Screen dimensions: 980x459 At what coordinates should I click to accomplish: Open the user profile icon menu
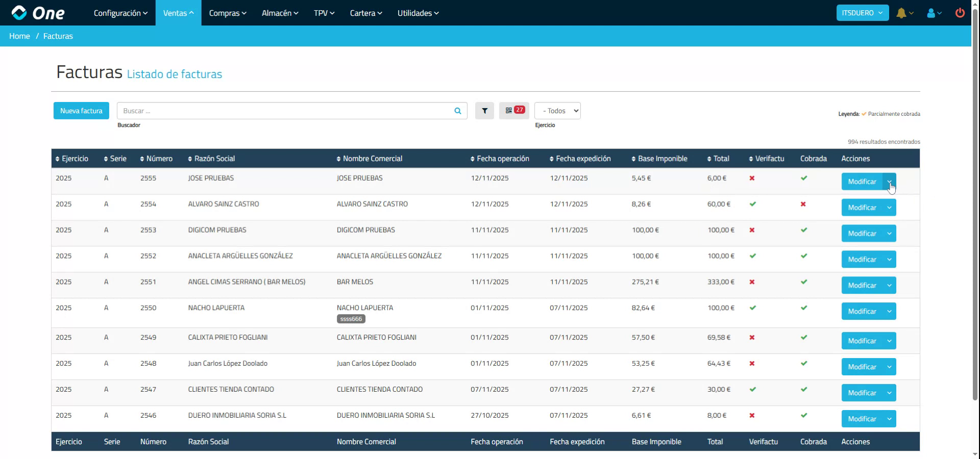pyautogui.click(x=932, y=13)
